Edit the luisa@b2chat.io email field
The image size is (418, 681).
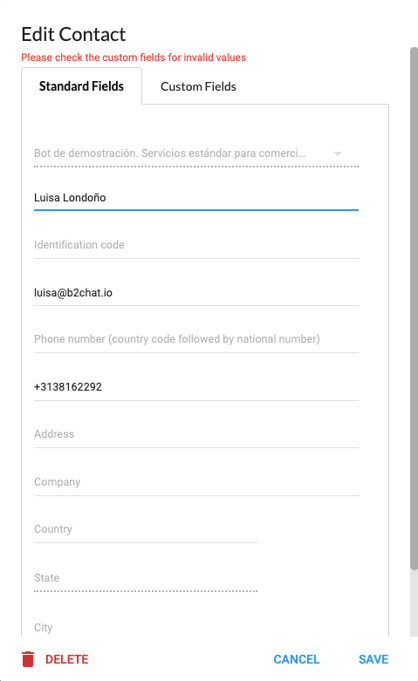(x=196, y=293)
